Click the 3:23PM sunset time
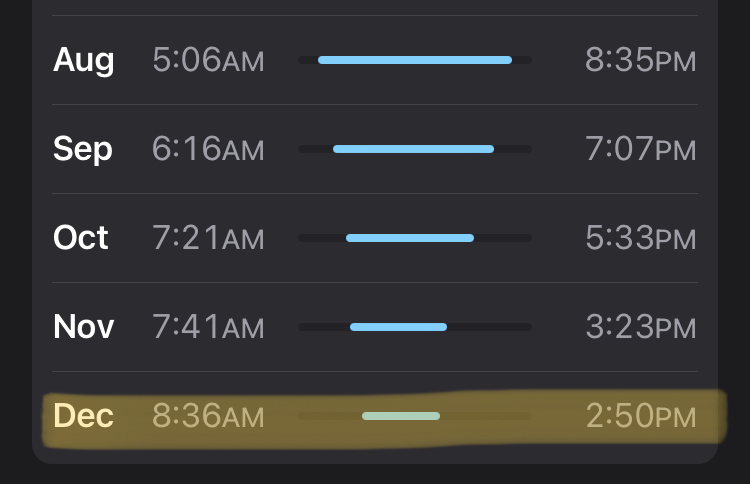Viewport: 750px width, 484px height. (x=640, y=328)
